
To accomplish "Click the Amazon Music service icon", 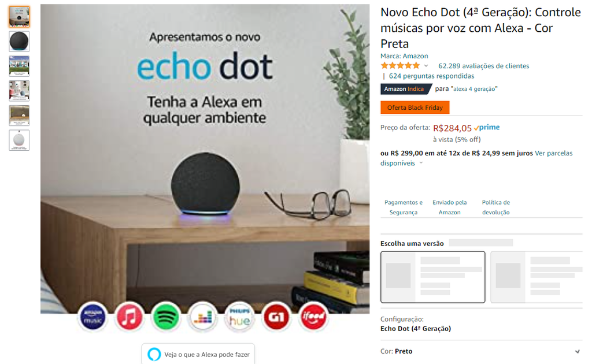I will pos(93,317).
